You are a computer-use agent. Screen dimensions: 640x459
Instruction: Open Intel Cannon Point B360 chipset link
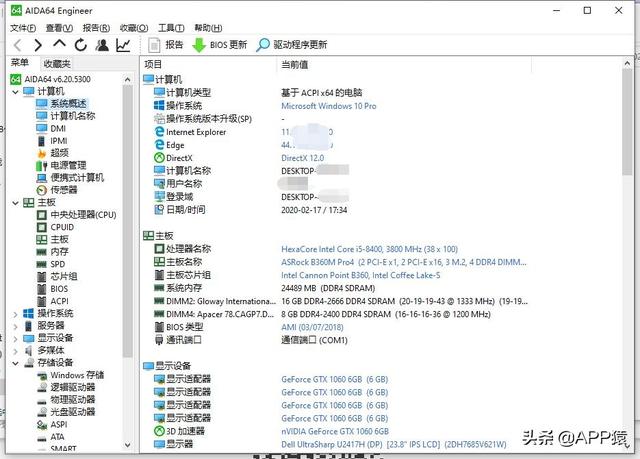click(361, 275)
